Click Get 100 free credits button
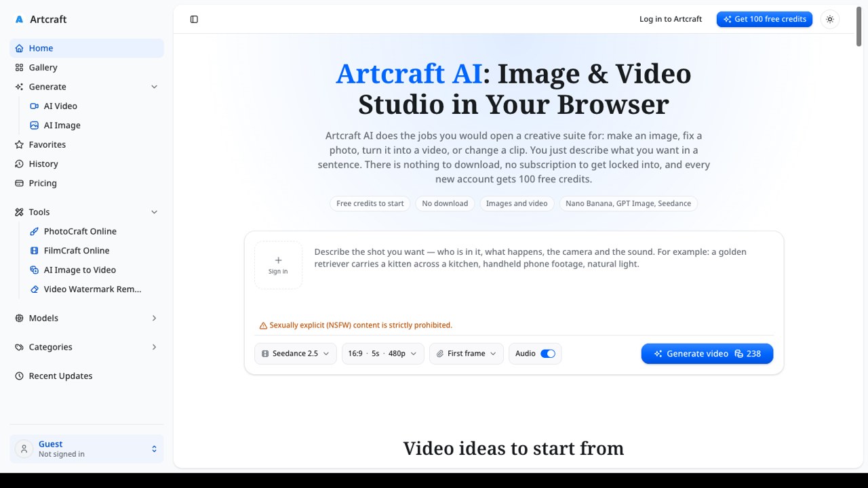Viewport: 868px width, 488px height. (764, 19)
